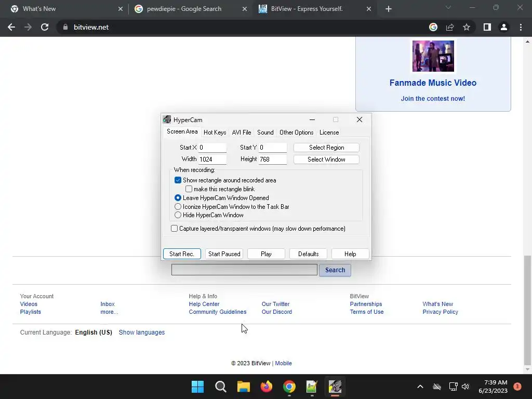Click the Height field showing 768
532x399 pixels.
(x=273, y=159)
